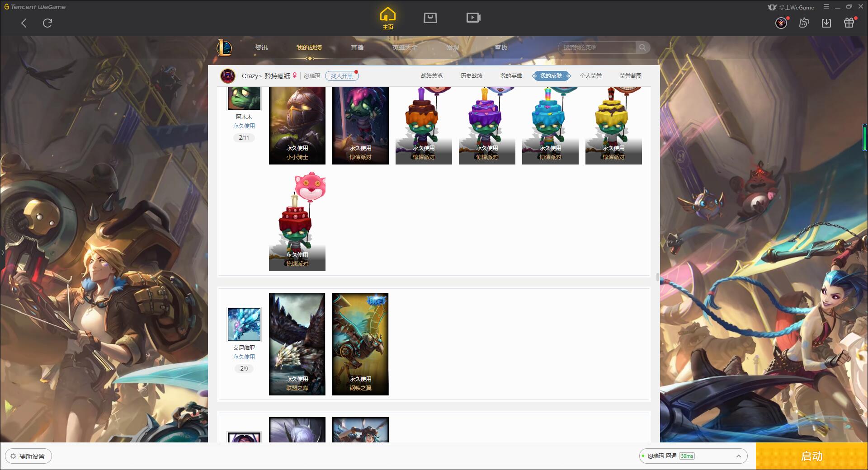Viewport: 868px width, 470px height.
Task: Click the 2/11 skin count badge
Action: [244, 138]
